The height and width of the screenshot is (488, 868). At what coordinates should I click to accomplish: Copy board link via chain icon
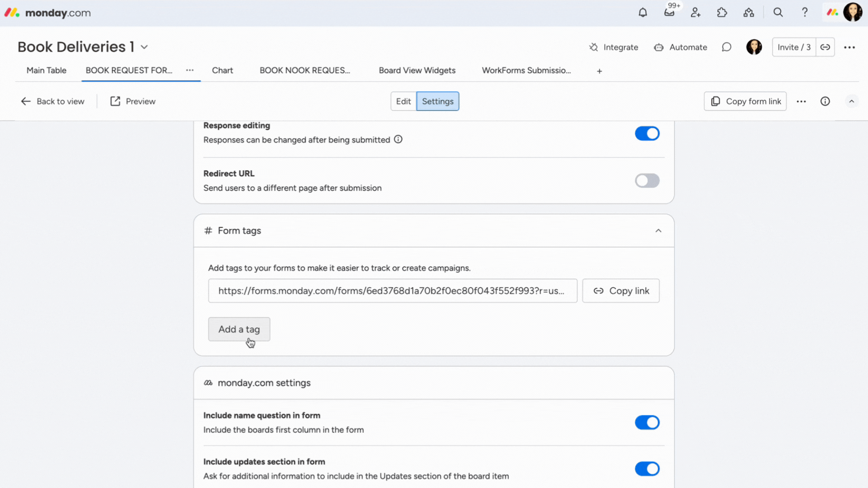825,47
